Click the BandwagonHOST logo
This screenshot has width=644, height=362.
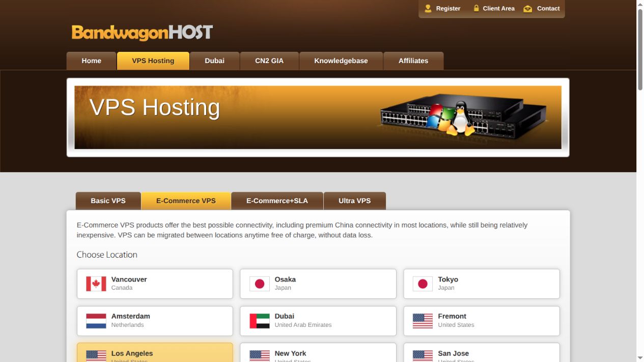point(142,33)
